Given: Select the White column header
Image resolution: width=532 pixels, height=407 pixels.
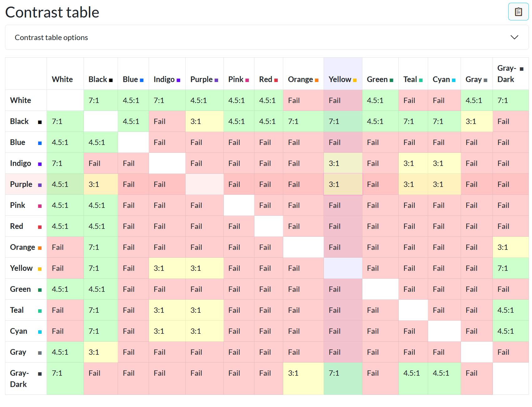Looking at the screenshot, I should [x=65, y=74].
